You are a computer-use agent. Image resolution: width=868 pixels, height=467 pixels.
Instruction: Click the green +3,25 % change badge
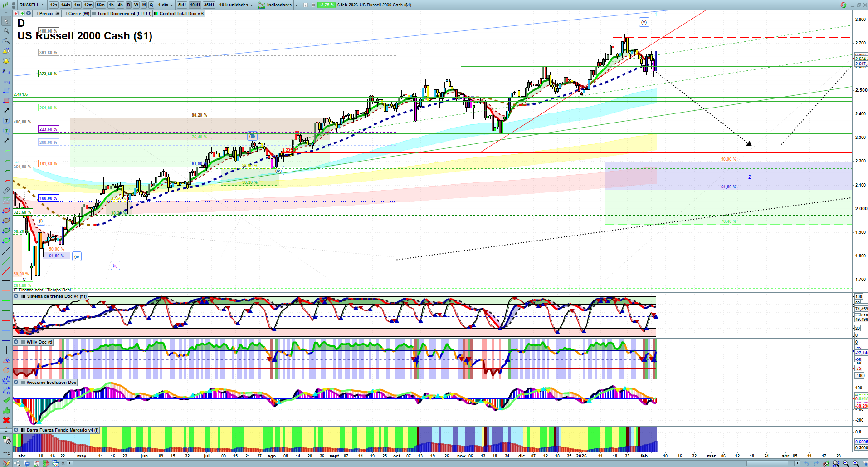[326, 5]
